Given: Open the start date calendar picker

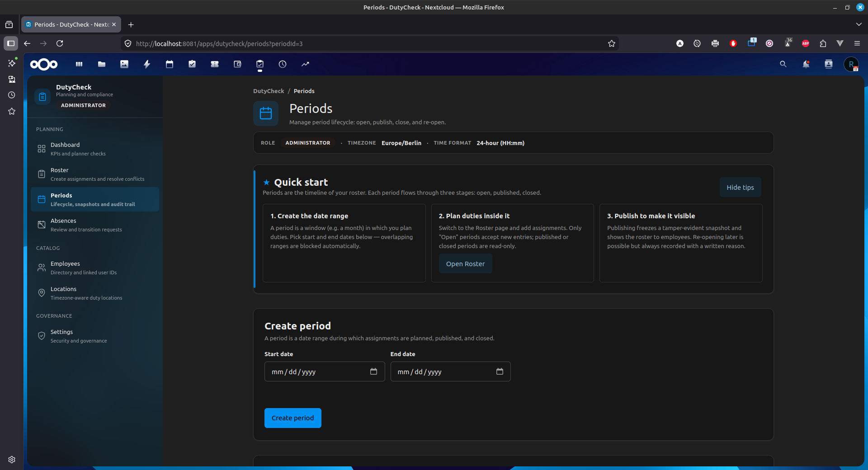Looking at the screenshot, I should click(373, 371).
